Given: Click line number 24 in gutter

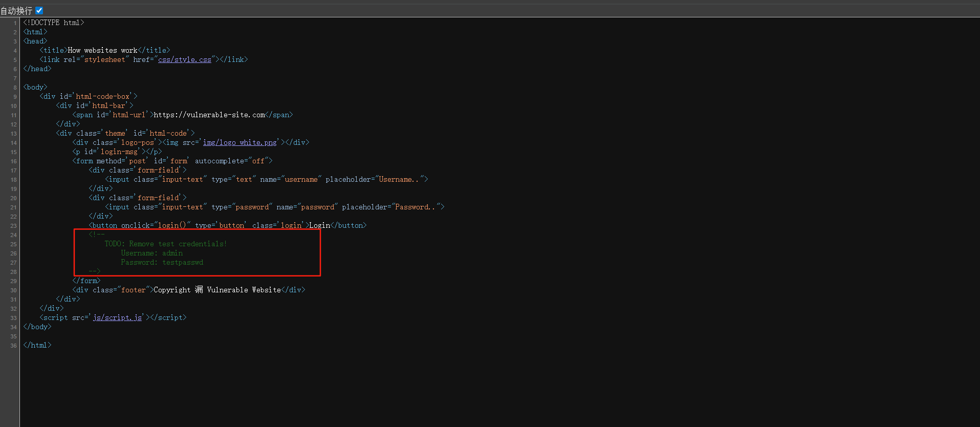Looking at the screenshot, I should pos(13,236).
